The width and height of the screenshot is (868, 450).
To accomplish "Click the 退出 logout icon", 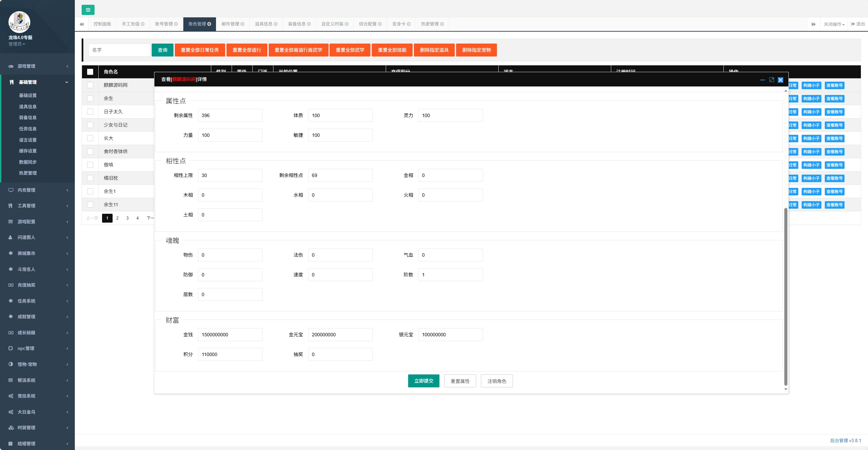I will 853,24.
